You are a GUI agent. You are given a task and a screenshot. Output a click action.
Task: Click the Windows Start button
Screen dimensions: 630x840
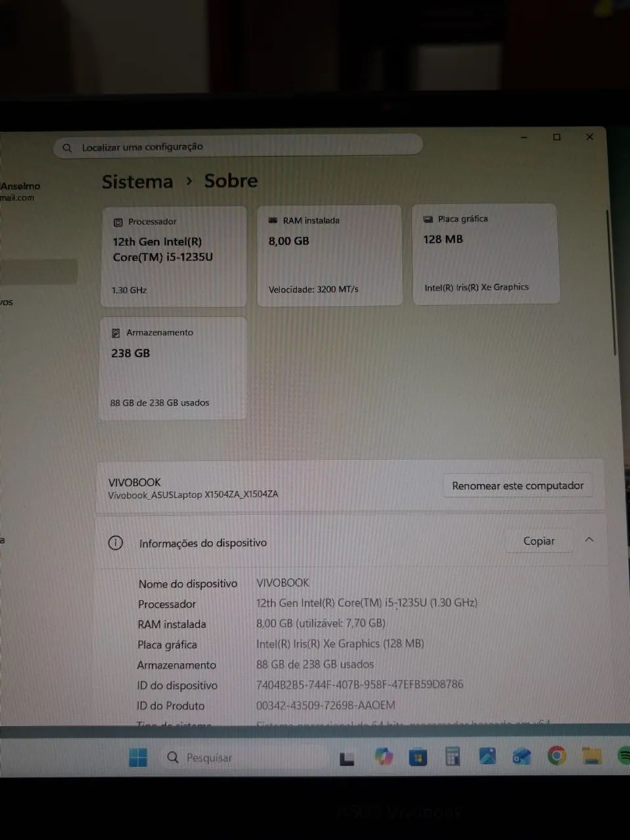138,757
